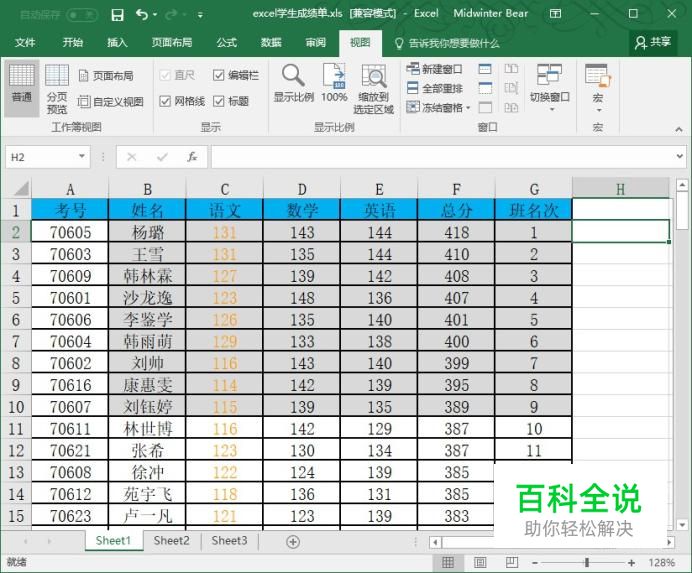Click the Undo arrow icon
The height and width of the screenshot is (573, 692).
point(142,15)
